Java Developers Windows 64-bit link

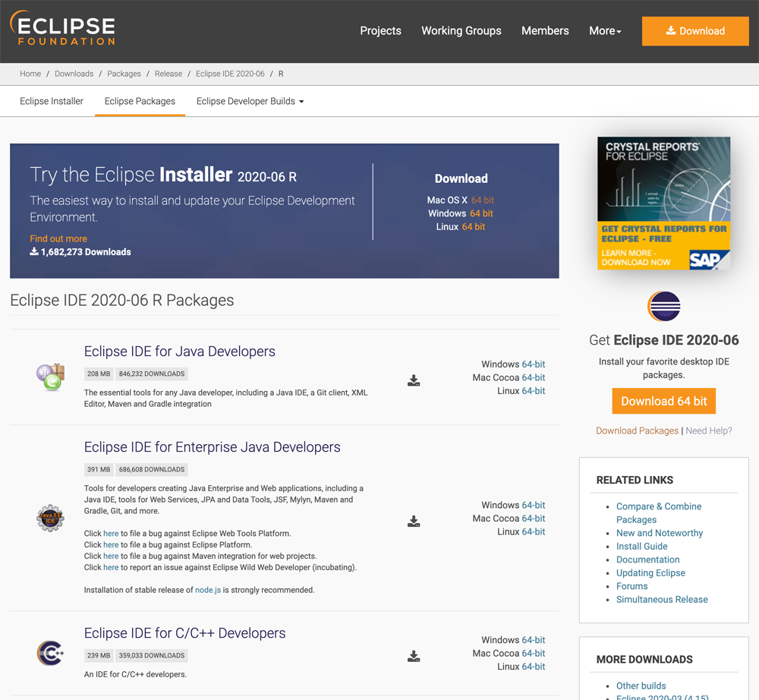point(534,364)
